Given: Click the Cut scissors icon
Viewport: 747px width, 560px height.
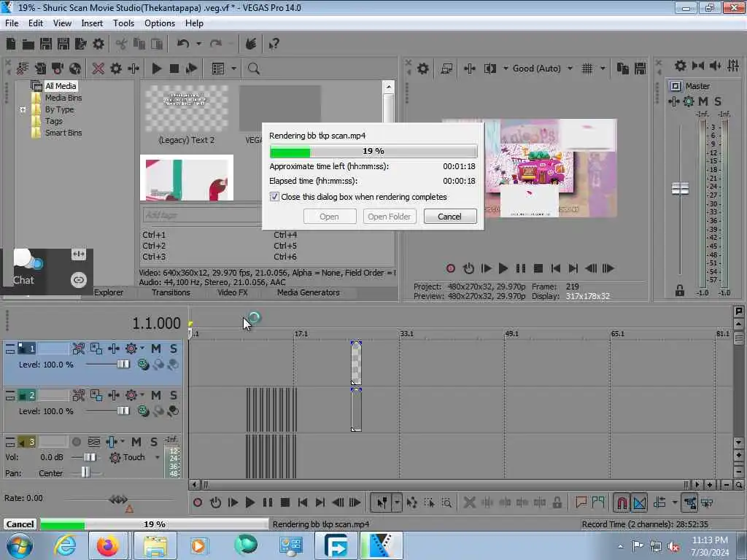Looking at the screenshot, I should click(x=121, y=44).
